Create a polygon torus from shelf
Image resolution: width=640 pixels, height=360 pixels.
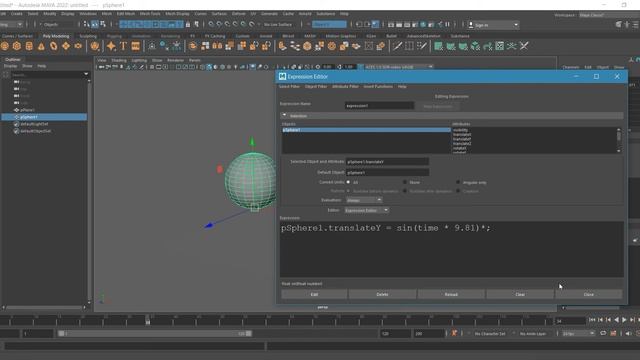pos(53,46)
